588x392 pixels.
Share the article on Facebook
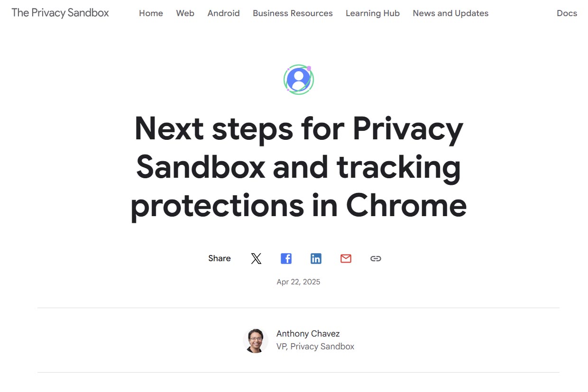(286, 258)
